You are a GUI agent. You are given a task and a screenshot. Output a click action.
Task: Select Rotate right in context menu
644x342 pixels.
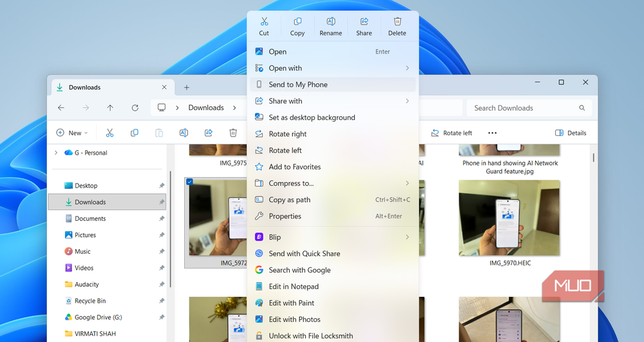click(333, 134)
